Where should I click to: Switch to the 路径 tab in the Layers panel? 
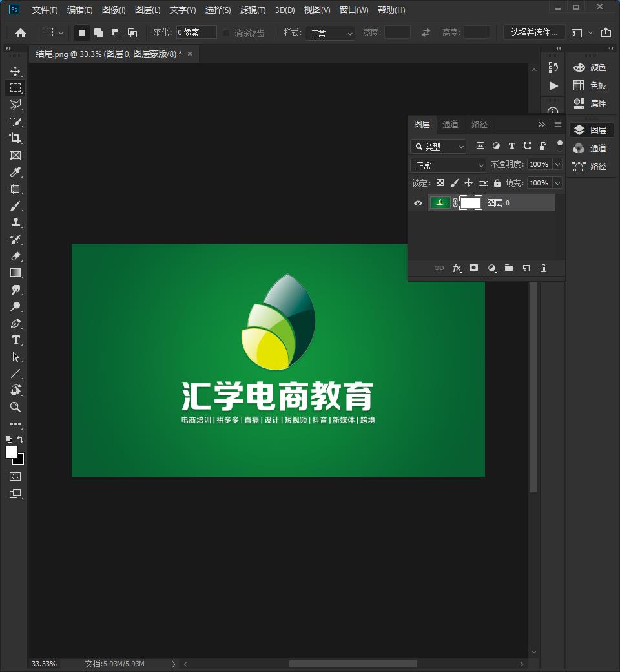[x=479, y=124]
